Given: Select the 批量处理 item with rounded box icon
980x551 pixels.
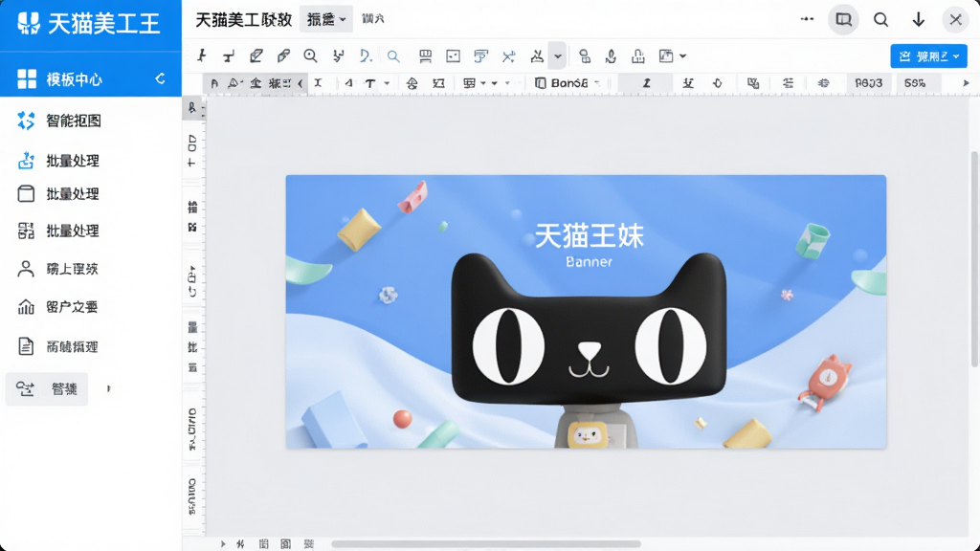Looking at the screenshot, I should coord(58,193).
